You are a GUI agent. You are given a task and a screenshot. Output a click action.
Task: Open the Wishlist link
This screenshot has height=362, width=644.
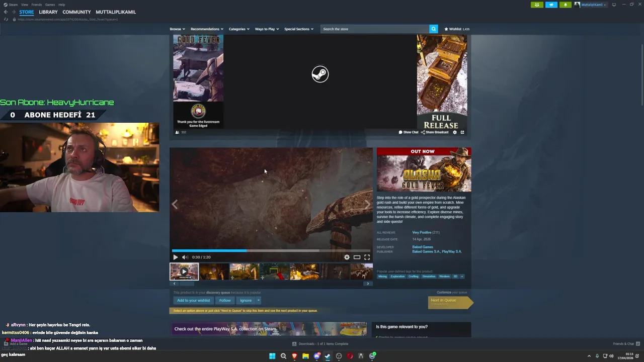(457, 29)
